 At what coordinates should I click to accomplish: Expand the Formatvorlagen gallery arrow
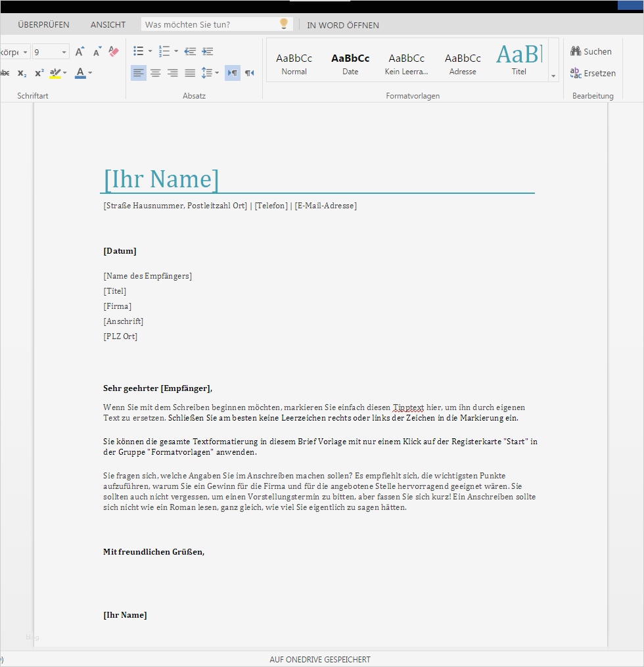[553, 76]
